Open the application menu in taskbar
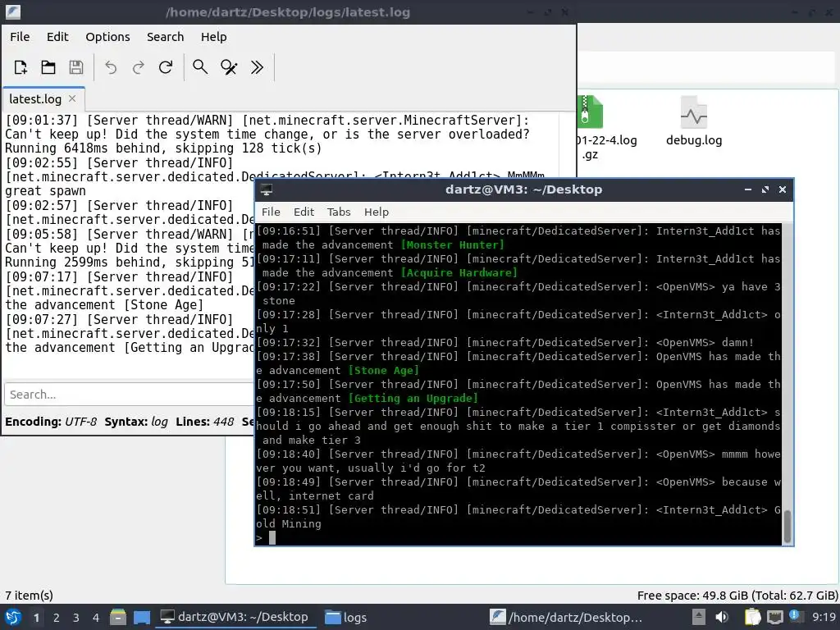 click(x=13, y=617)
